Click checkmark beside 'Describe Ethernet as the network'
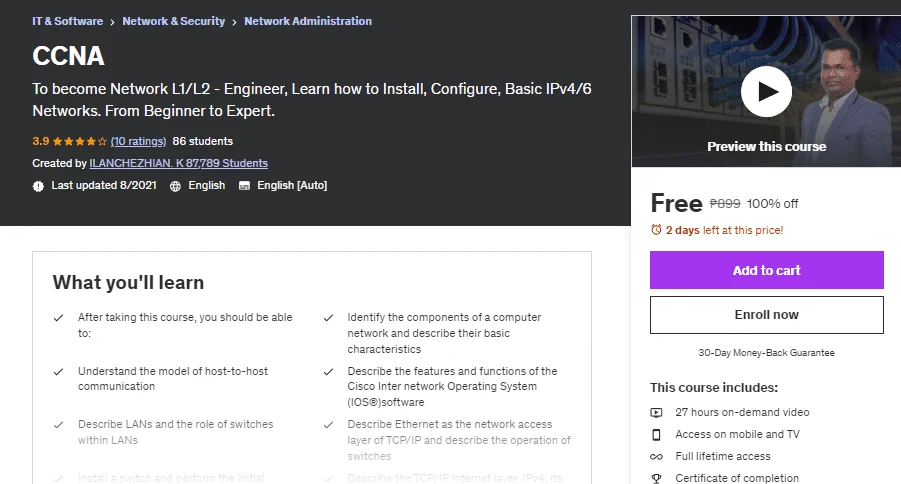This screenshot has height=484, width=901. point(328,425)
